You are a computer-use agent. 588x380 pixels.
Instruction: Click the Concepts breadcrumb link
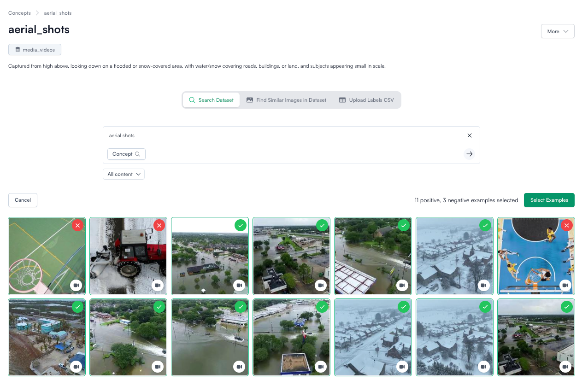pyautogui.click(x=19, y=13)
